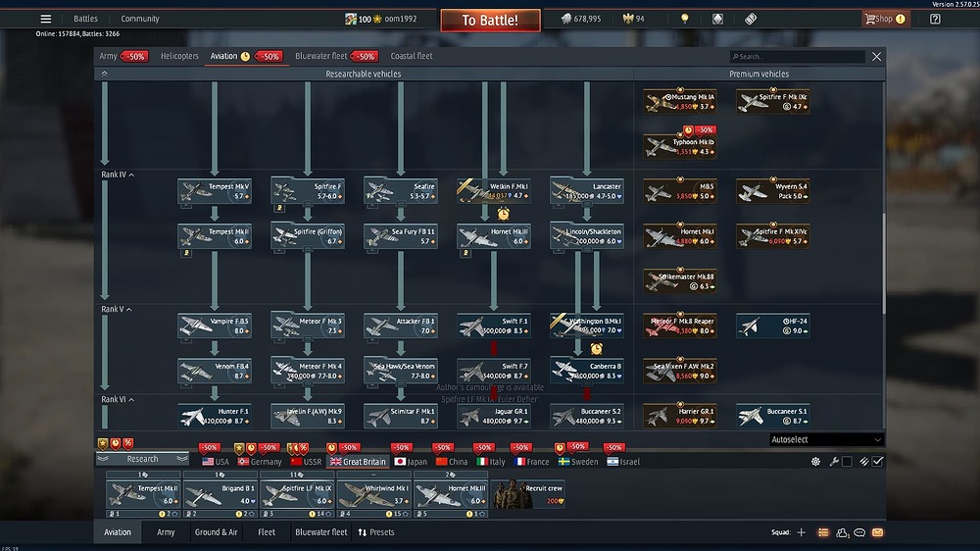Select the Spitfire (Griffon) group
The height and width of the screenshot is (551, 980).
pyautogui.click(x=308, y=235)
